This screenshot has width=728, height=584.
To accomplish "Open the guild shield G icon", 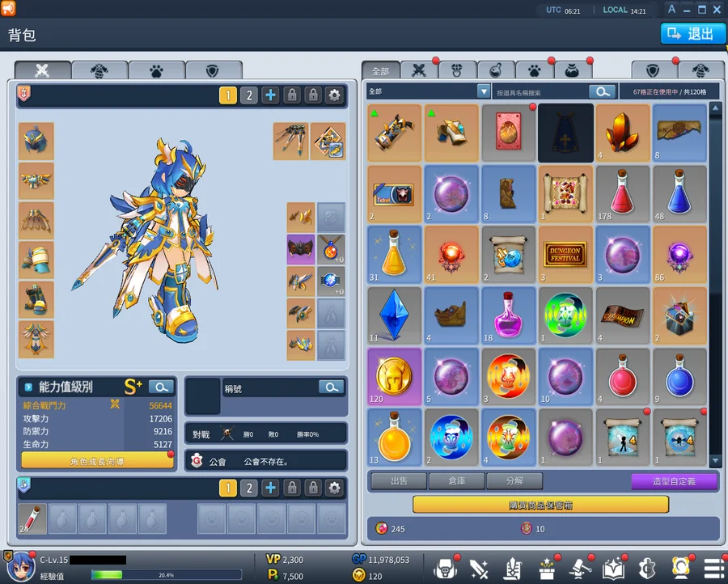I will [647, 568].
